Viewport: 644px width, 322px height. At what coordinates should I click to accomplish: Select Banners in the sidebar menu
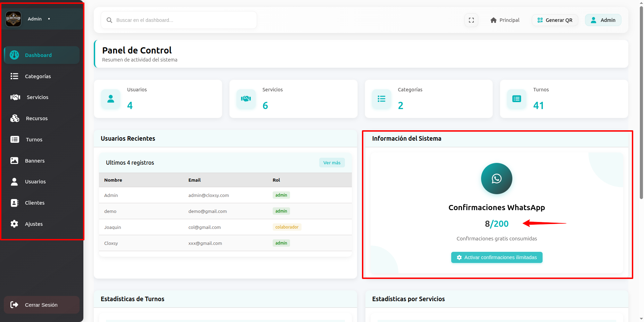35,161
